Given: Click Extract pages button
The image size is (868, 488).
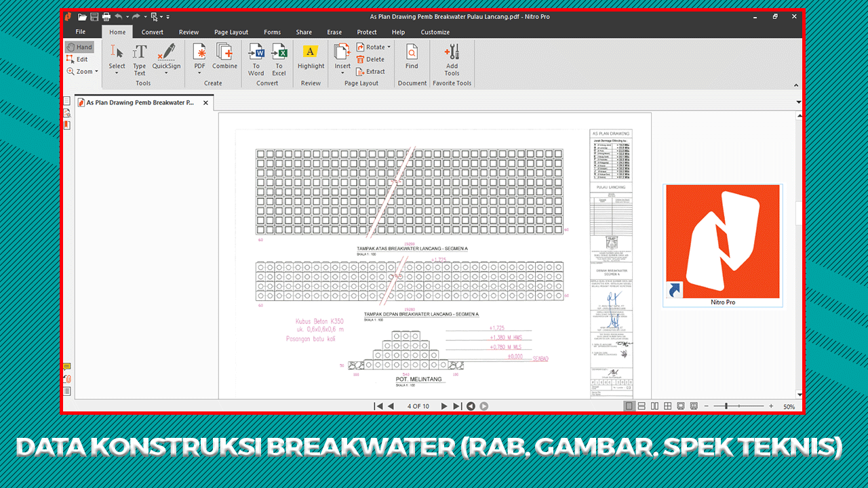Looking at the screenshot, I should click(x=370, y=72).
